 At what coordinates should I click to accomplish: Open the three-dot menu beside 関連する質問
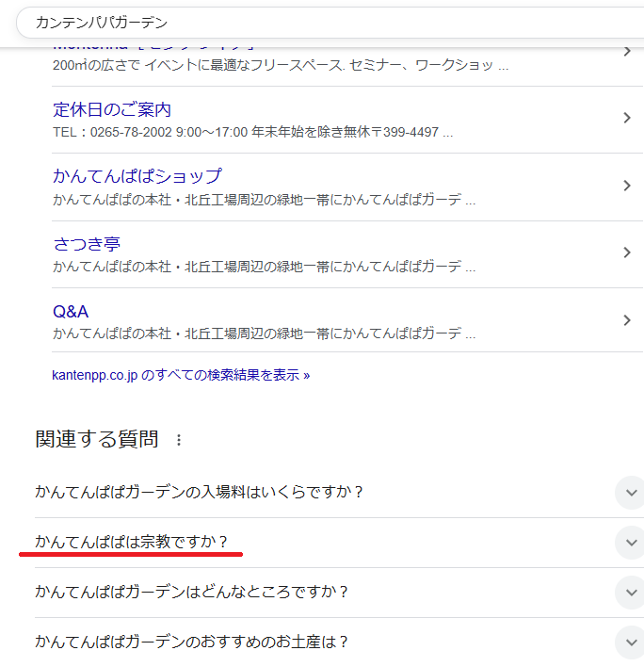tap(179, 440)
